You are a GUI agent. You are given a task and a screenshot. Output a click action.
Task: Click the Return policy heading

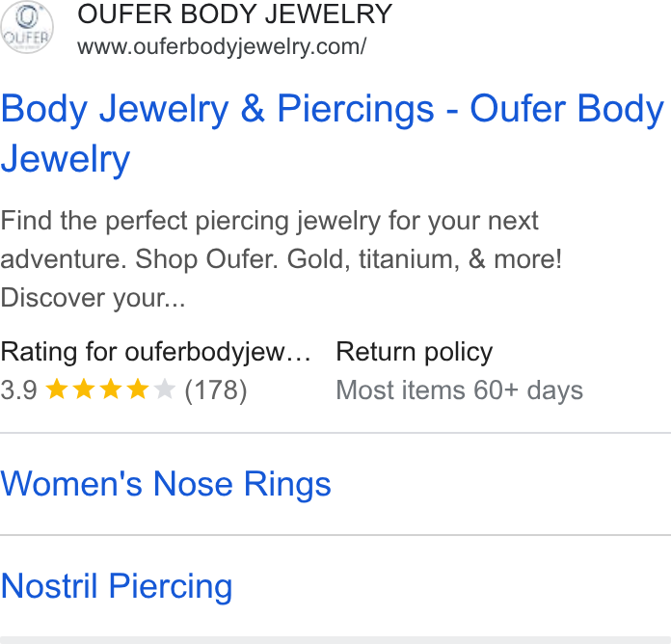(415, 352)
